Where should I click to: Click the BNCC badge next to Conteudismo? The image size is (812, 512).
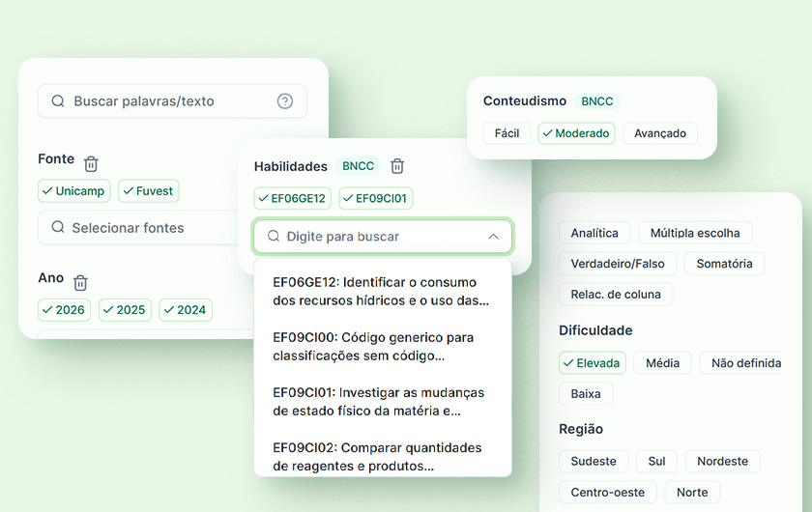click(597, 100)
